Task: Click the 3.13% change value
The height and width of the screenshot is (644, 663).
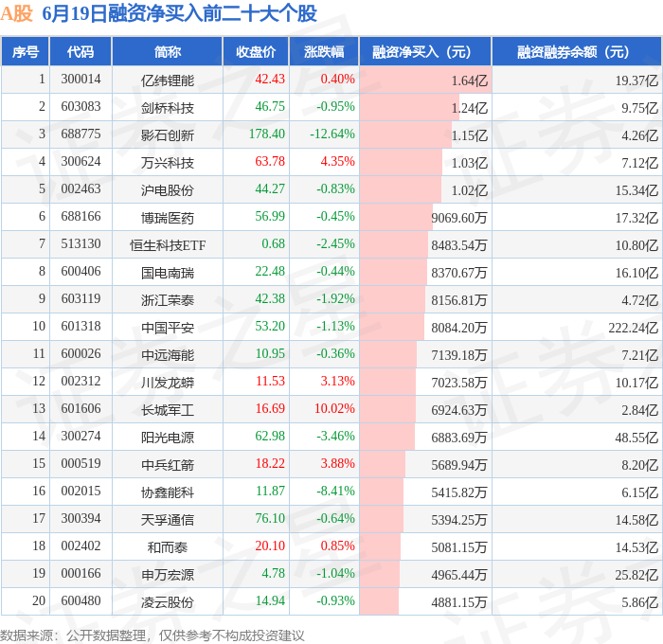Action: pos(337,381)
